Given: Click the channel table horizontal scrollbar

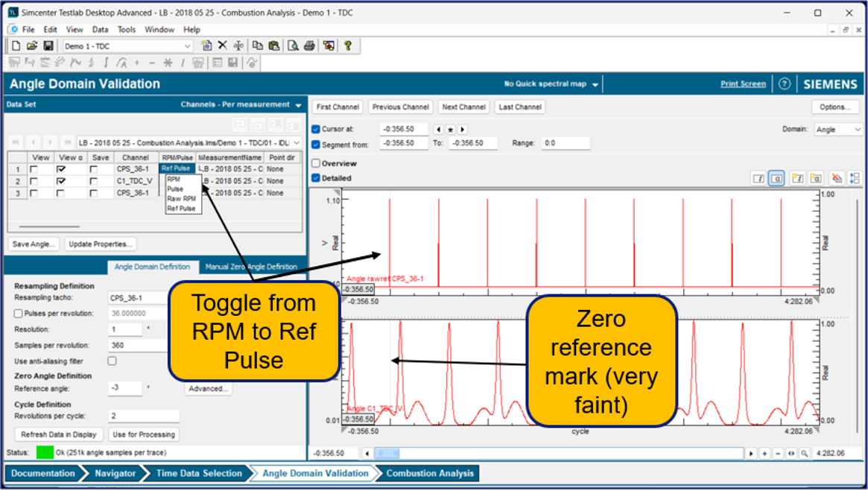Looking at the screenshot, I should pos(49,227).
